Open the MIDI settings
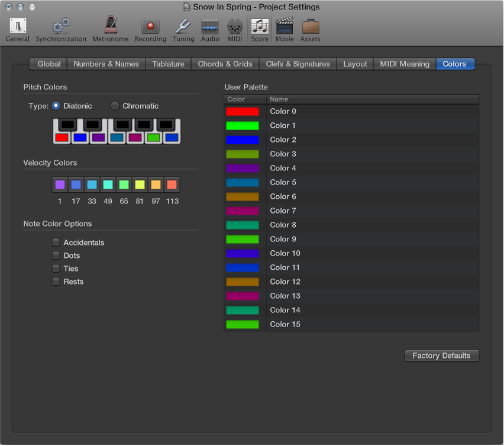Screen dimensions: 504x446 click(235, 27)
